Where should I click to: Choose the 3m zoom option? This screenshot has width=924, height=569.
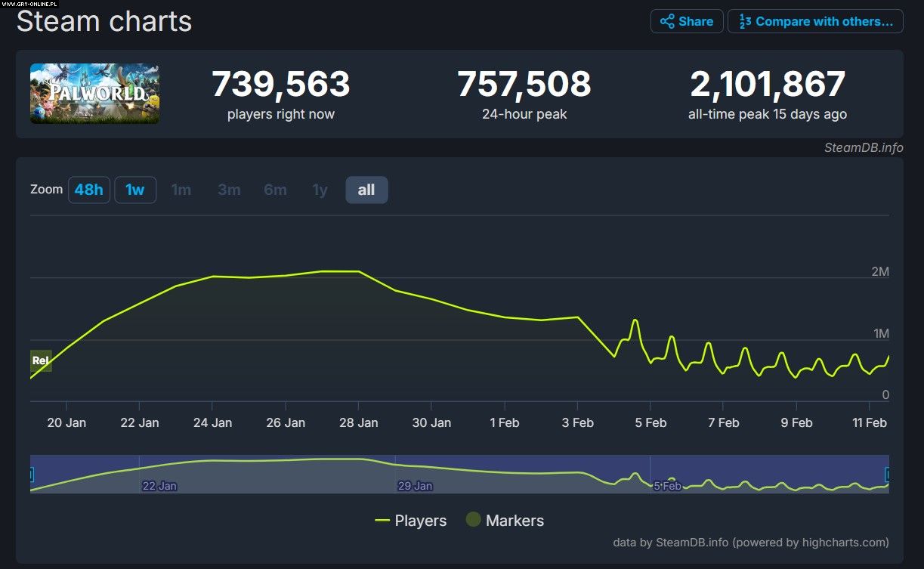tap(229, 190)
